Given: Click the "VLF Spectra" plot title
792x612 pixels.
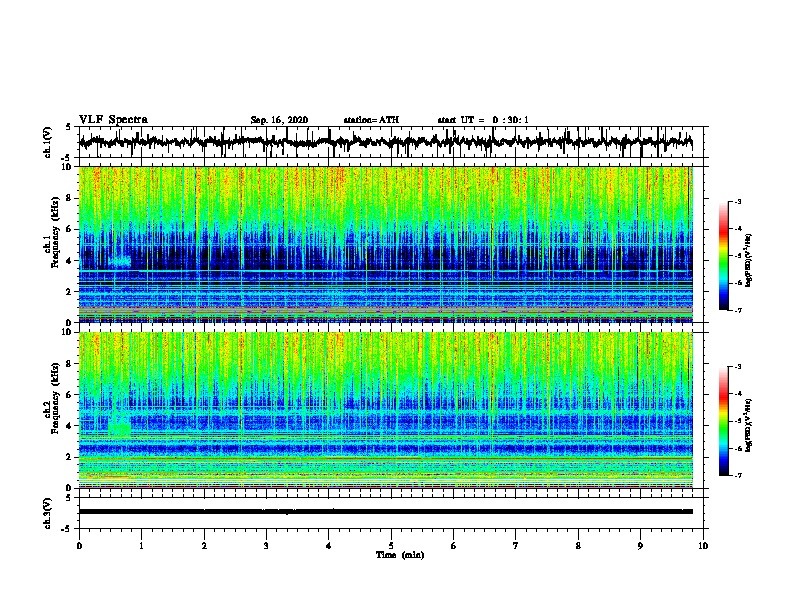Looking at the screenshot, I should coord(113,120).
